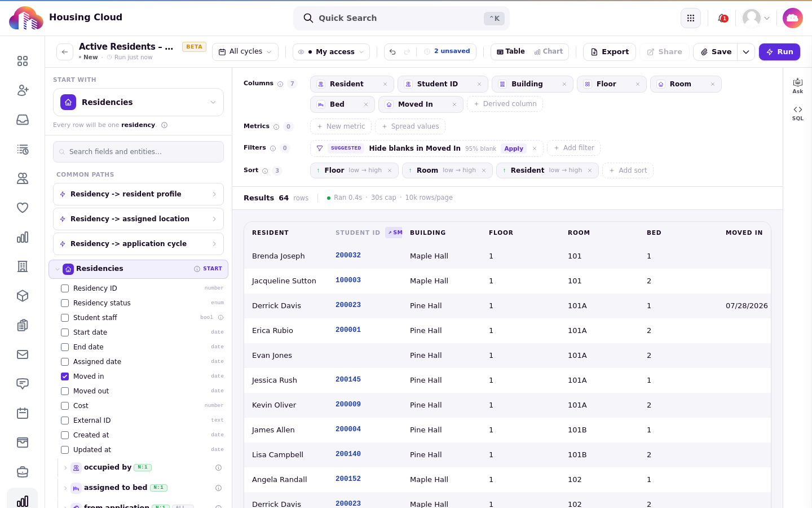Open the SQL view
The height and width of the screenshot is (508, 812).
pos(797,113)
